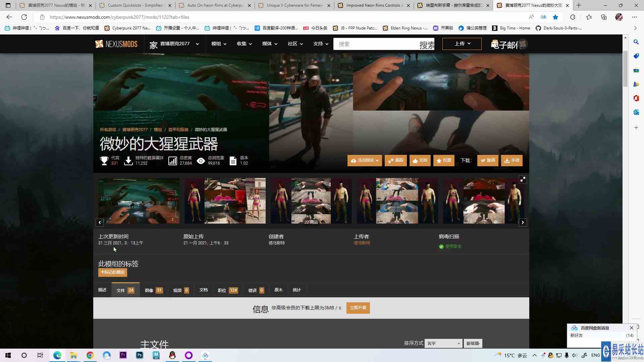Go back to the previous page

[9, 17]
